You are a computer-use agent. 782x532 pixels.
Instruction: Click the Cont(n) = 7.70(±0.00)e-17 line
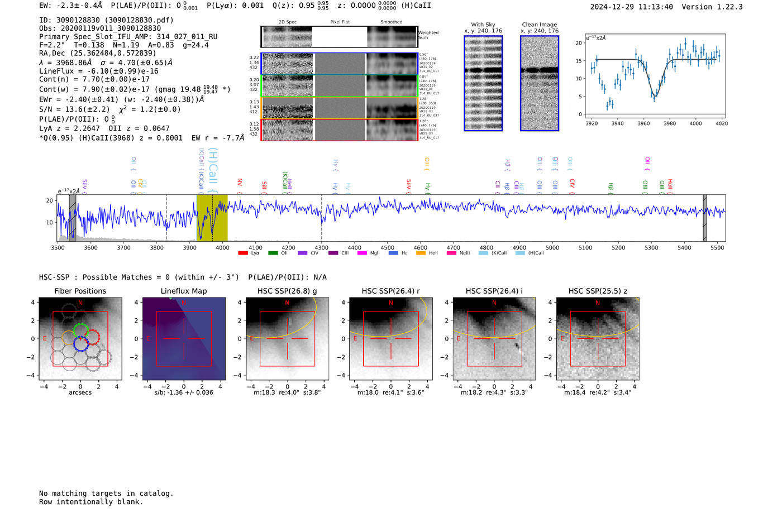coord(94,79)
